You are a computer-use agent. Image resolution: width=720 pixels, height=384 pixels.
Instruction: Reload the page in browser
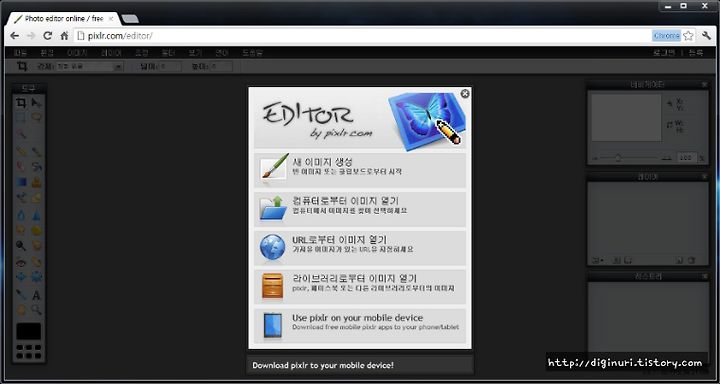pyautogui.click(x=47, y=36)
